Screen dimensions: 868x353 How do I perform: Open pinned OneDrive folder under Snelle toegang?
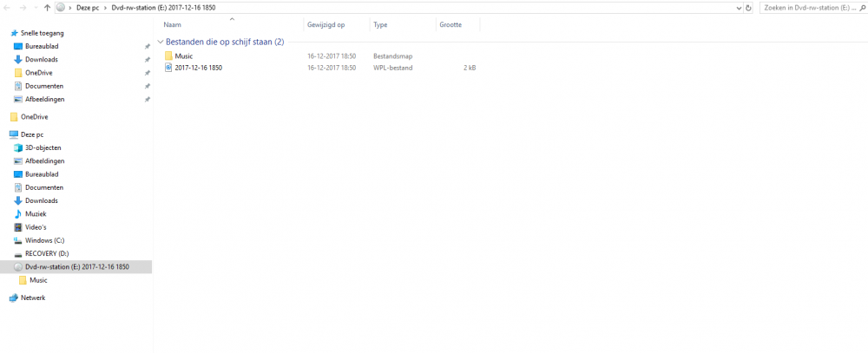[39, 73]
